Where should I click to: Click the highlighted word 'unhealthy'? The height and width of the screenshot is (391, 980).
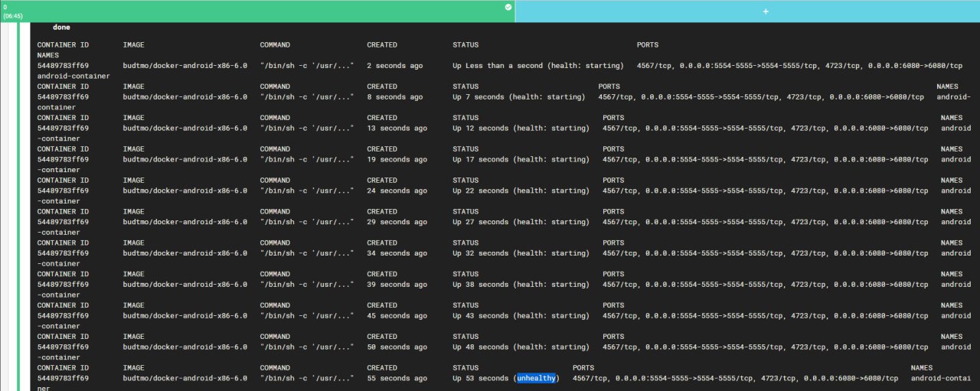click(x=536, y=378)
